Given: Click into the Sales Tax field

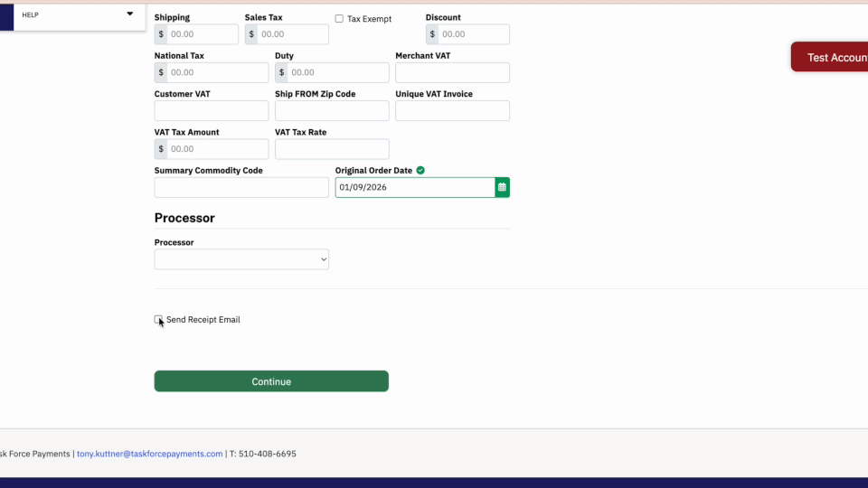Looking at the screenshot, I should pyautogui.click(x=293, y=34).
